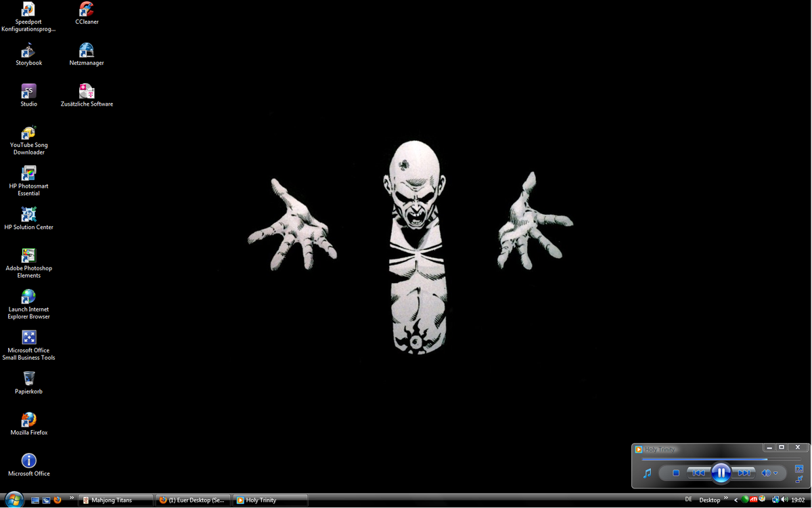Select the Netzmanager desktop icon

point(87,55)
